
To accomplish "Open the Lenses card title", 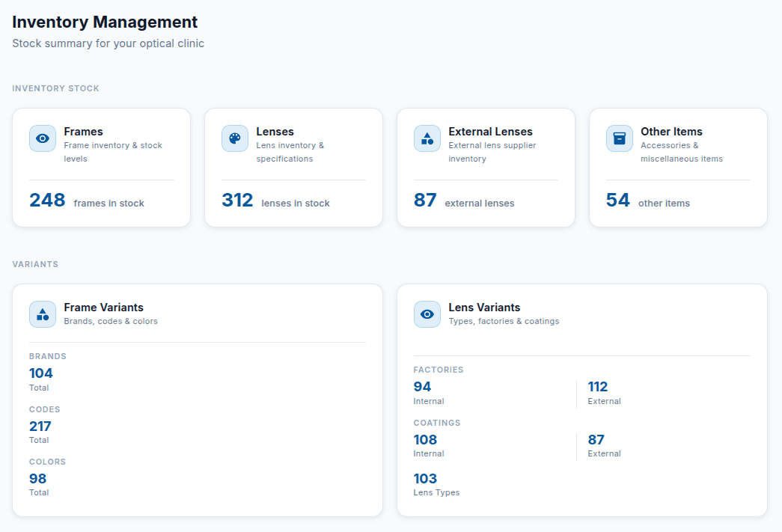I will pyautogui.click(x=275, y=132).
